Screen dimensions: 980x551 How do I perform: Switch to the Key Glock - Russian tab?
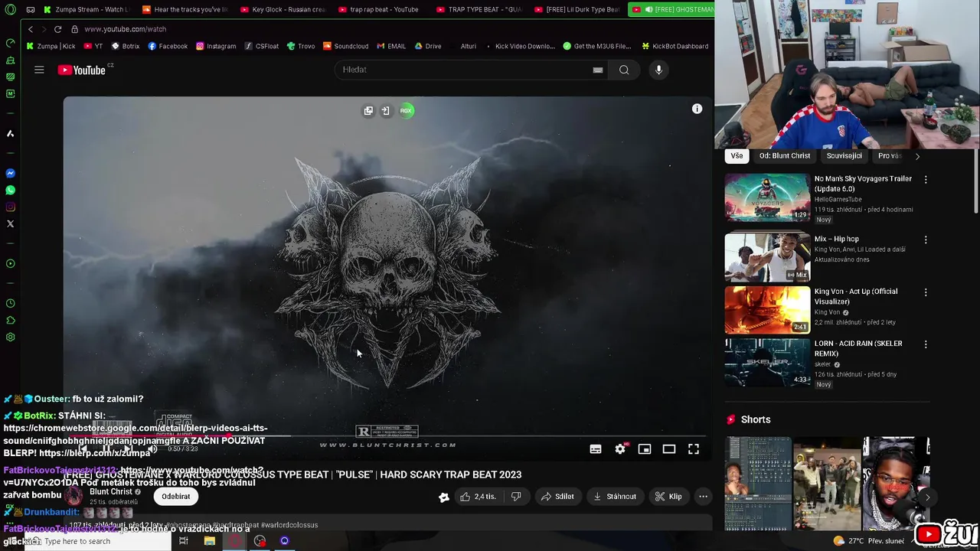click(x=283, y=9)
